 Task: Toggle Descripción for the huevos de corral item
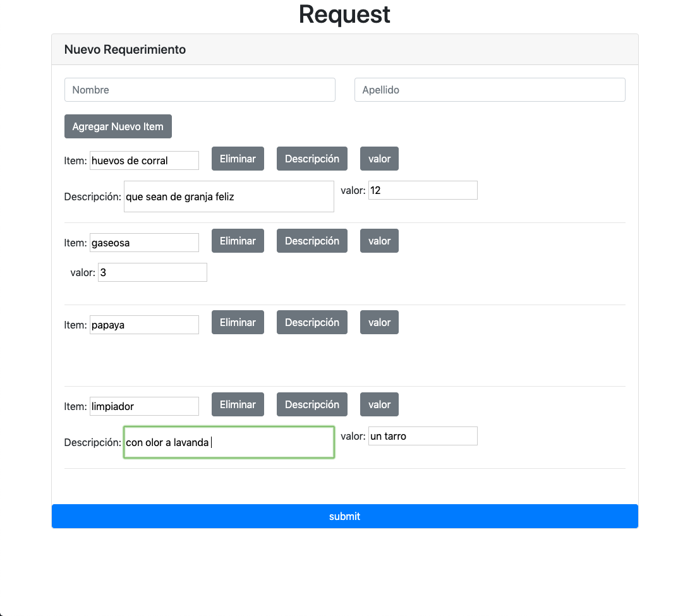click(312, 159)
